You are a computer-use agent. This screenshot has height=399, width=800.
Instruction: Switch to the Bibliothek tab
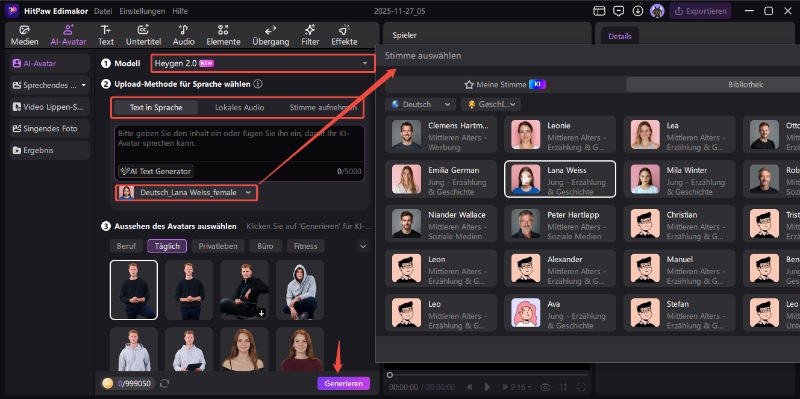pos(745,85)
